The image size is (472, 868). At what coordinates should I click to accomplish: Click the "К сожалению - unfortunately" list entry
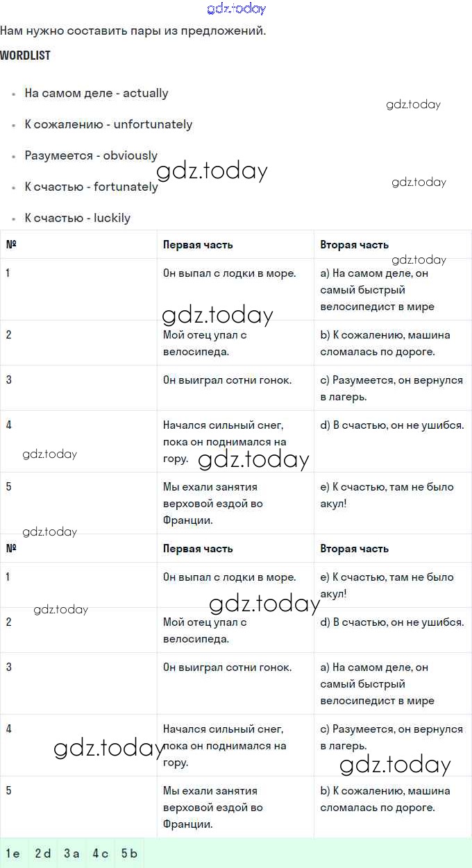(x=108, y=124)
